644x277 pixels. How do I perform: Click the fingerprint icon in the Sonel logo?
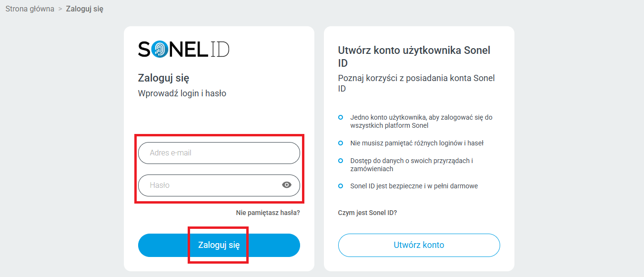pos(160,49)
